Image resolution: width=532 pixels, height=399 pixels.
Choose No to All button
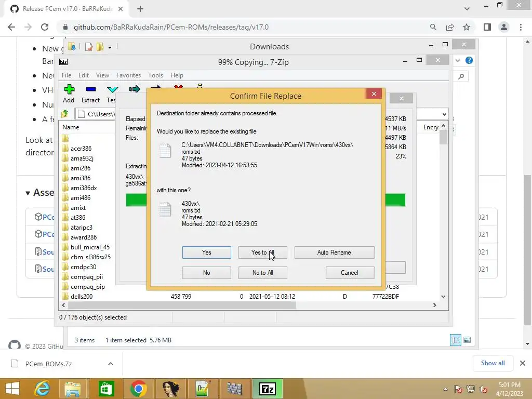tap(262, 273)
